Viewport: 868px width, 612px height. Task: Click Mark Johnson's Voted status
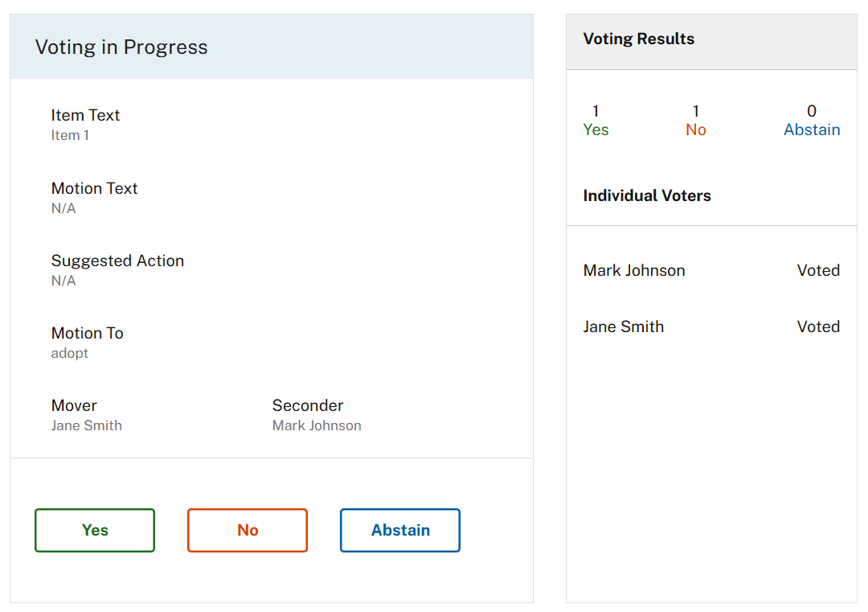(x=818, y=270)
